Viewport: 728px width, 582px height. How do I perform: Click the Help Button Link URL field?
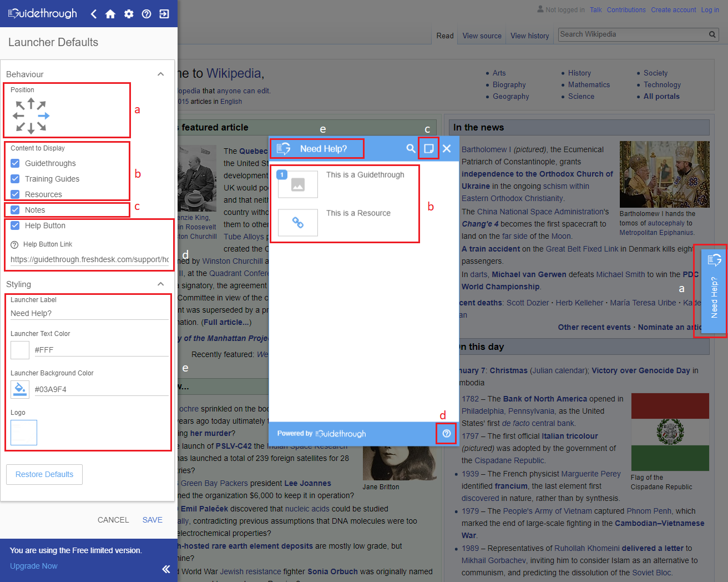pos(89,259)
